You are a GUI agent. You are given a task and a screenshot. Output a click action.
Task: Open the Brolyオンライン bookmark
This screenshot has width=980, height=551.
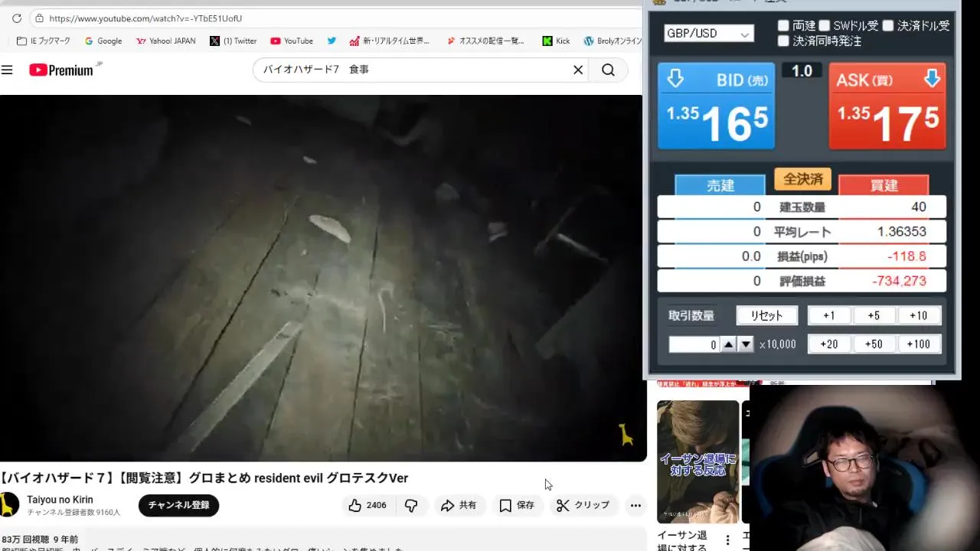pyautogui.click(x=612, y=41)
